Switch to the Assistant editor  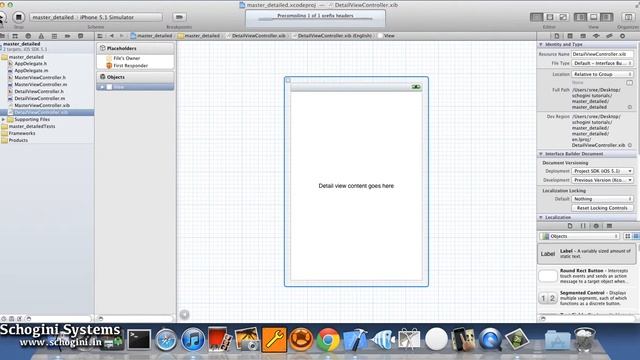(x=550, y=17)
